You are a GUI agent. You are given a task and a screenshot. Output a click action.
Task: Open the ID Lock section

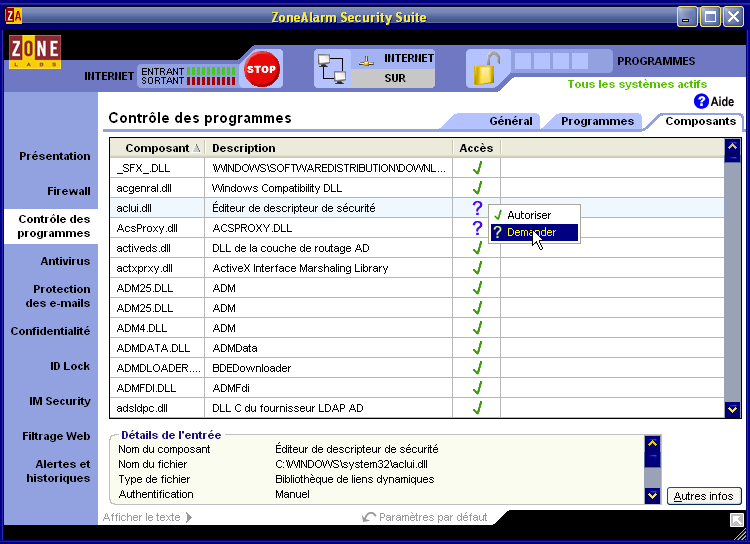pos(70,366)
